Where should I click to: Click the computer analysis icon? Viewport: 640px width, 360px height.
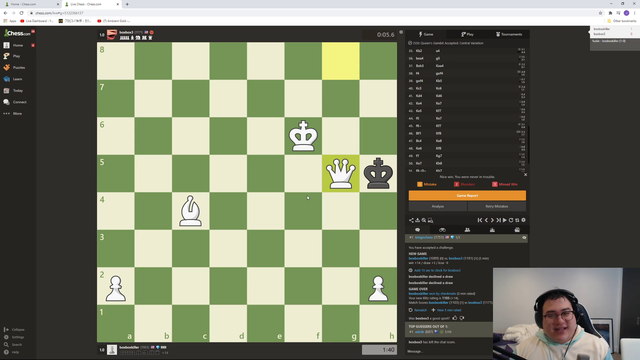430,220
